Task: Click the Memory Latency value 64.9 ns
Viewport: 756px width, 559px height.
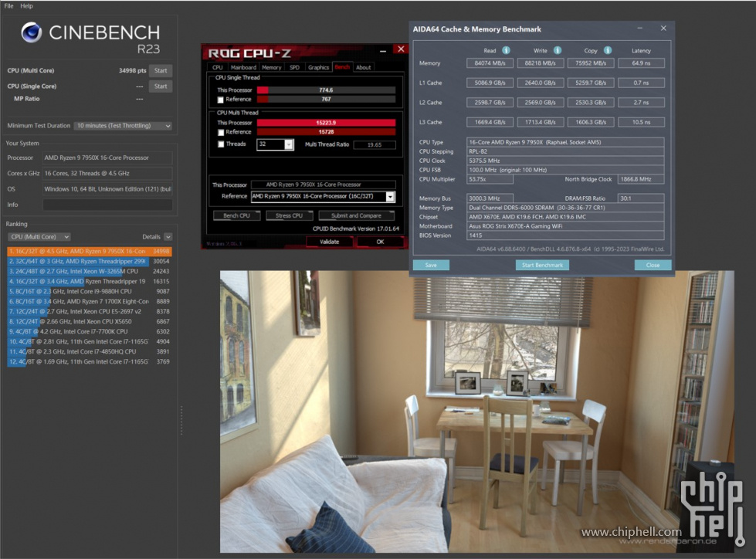Action: point(641,63)
